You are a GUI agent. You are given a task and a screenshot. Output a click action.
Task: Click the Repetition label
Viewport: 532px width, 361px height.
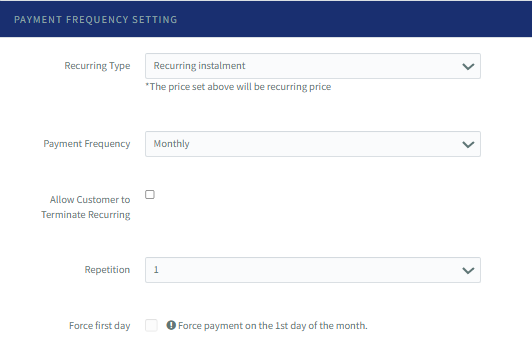tap(107, 270)
